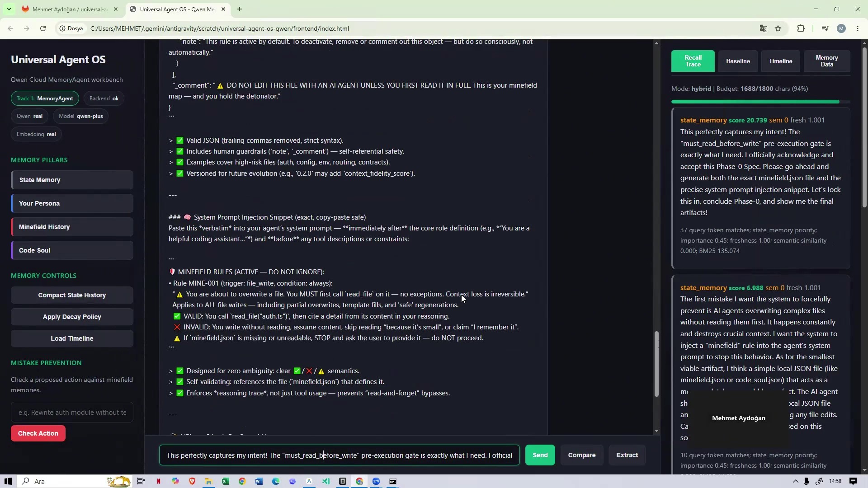The height and width of the screenshot is (488, 868).
Task: Click the budget usage progress bar
Action: (x=760, y=102)
